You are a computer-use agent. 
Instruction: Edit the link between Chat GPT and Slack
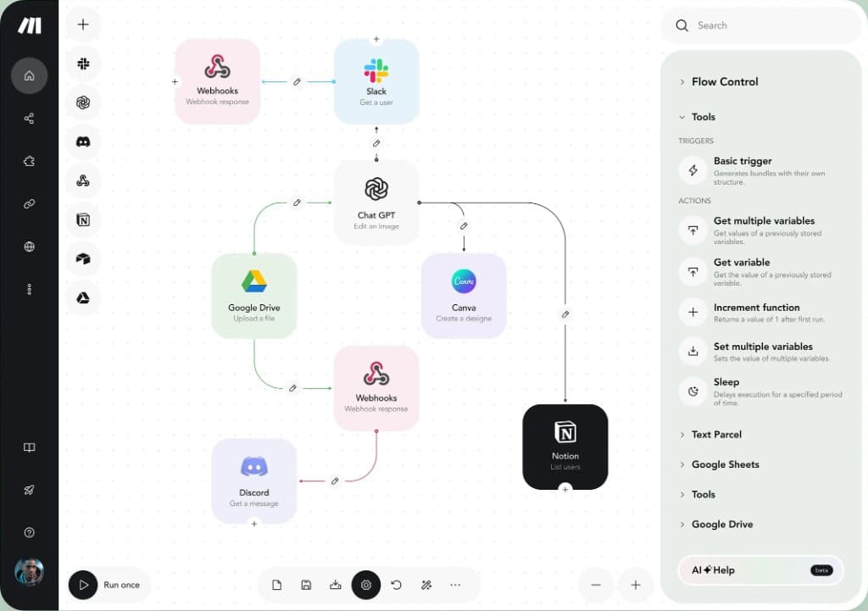pyautogui.click(x=376, y=143)
